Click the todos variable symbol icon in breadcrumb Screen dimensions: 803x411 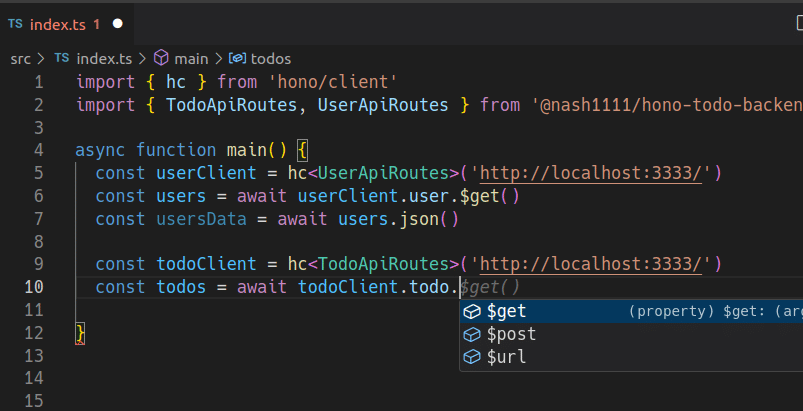coord(237,59)
